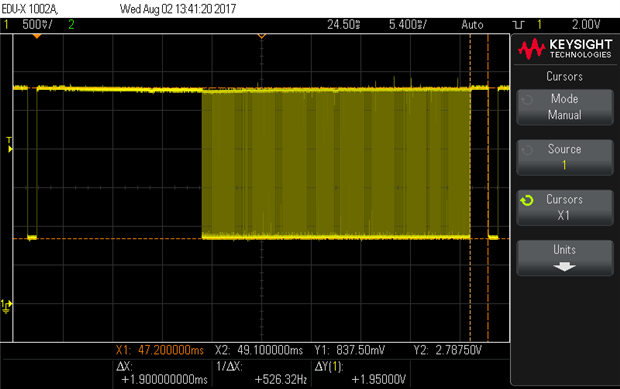Click the 1/ΔX 526.32Hz readout
620x389 pixels.
(x=262, y=373)
